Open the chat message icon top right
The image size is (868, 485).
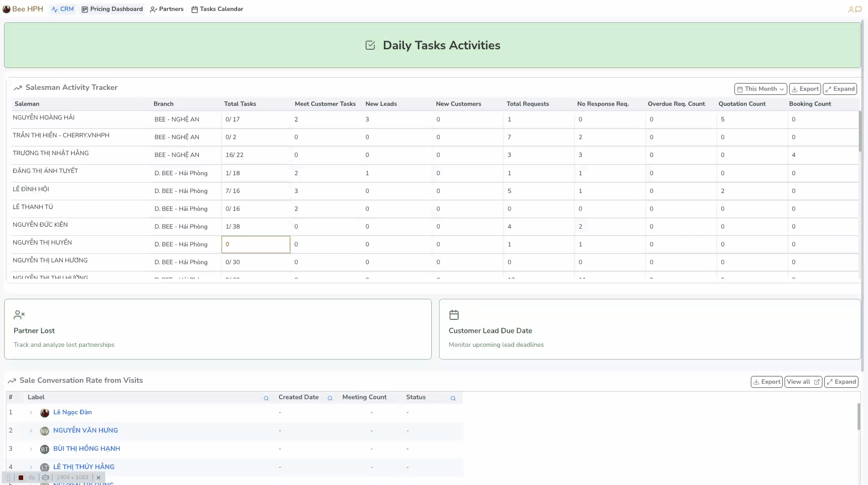pos(858,9)
